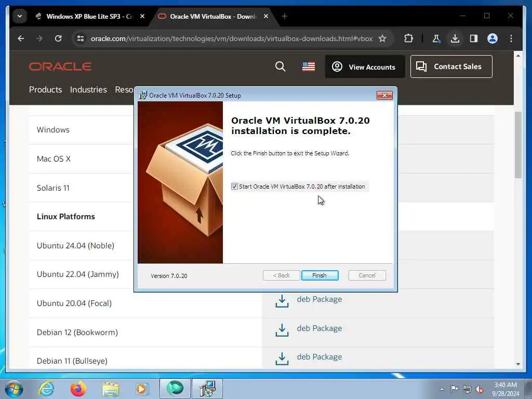Open site information icon in address bar
532x399 pixels.
pos(81,38)
